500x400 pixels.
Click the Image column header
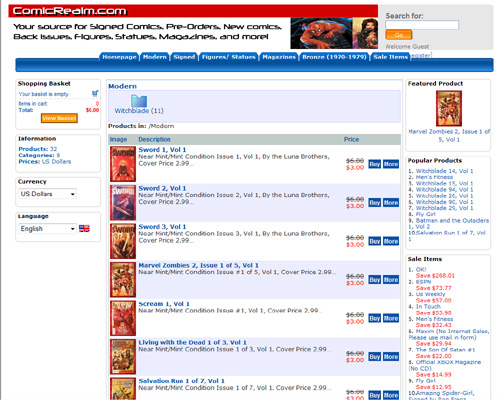coord(118,139)
